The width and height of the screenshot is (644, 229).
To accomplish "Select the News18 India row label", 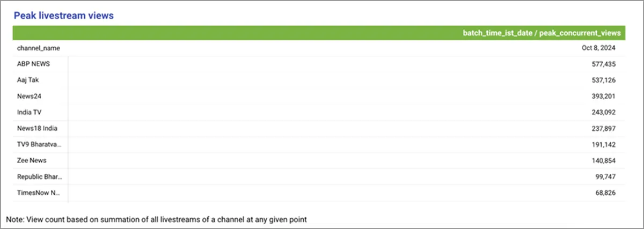I will (x=37, y=128).
